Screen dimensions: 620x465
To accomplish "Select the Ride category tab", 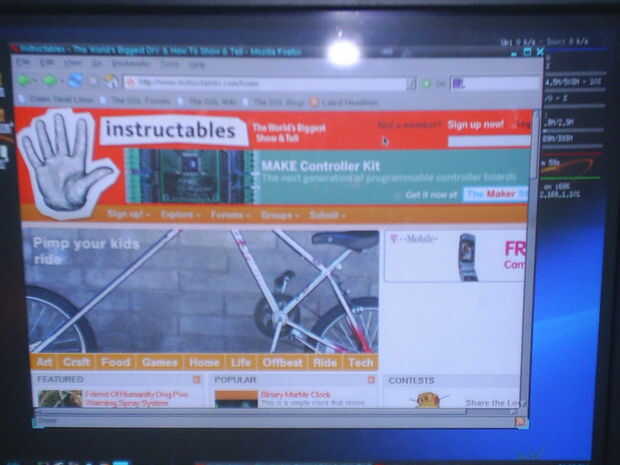I will (x=325, y=363).
